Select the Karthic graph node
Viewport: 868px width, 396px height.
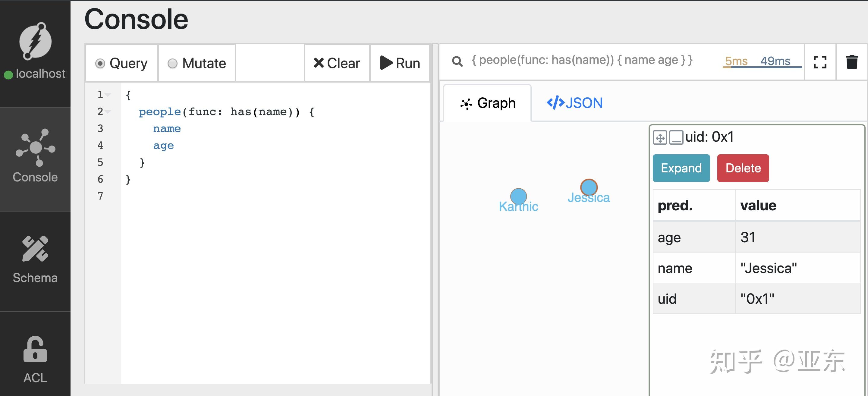click(x=518, y=196)
